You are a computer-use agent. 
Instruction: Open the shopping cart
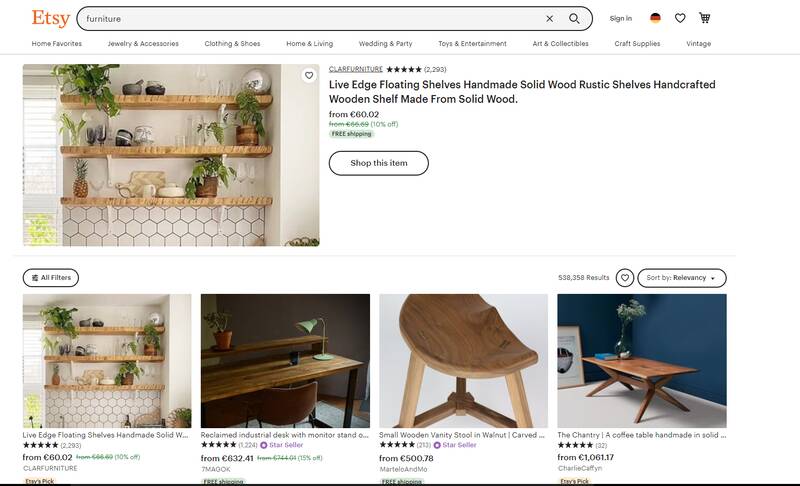[x=705, y=18]
